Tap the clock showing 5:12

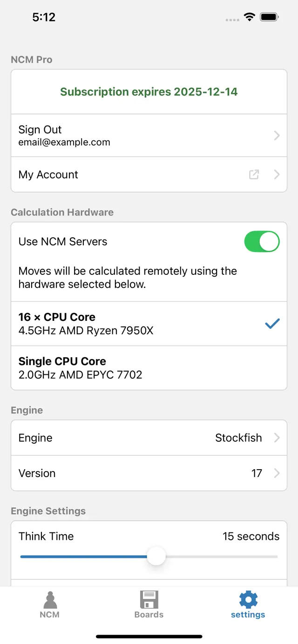tap(45, 17)
